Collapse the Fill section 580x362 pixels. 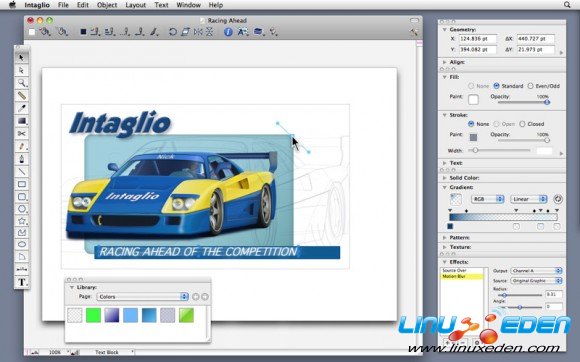pyautogui.click(x=445, y=77)
